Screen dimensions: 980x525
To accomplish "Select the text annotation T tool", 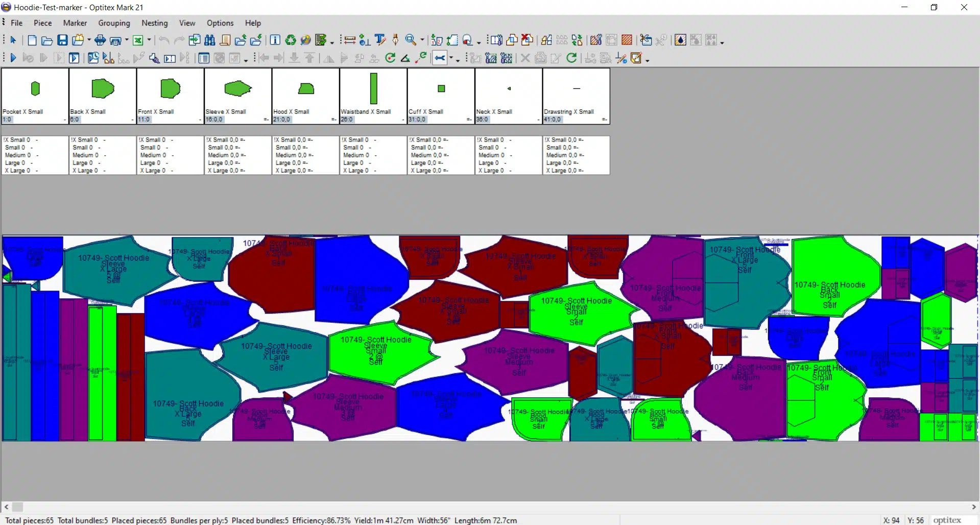I will coord(380,40).
